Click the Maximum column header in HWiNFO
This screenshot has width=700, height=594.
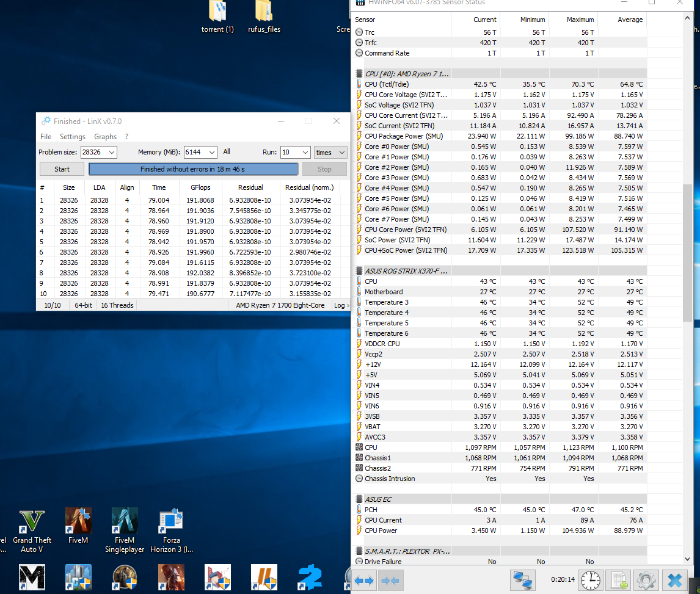click(x=574, y=20)
